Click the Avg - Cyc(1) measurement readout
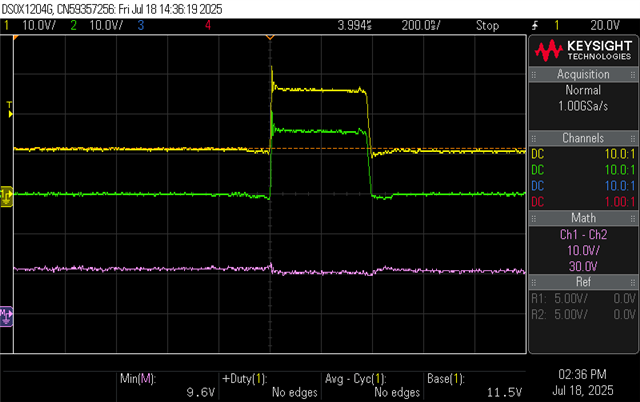The image size is (640, 402). [372, 385]
